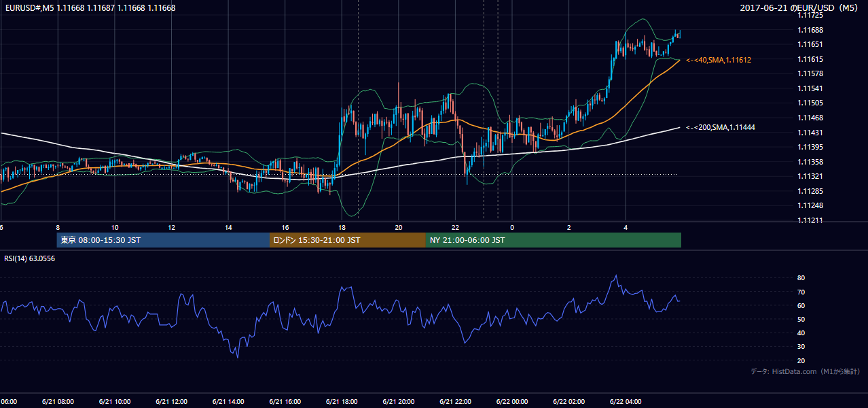Click price axis value 1.11358
The height and width of the screenshot is (408, 868).
810,162
